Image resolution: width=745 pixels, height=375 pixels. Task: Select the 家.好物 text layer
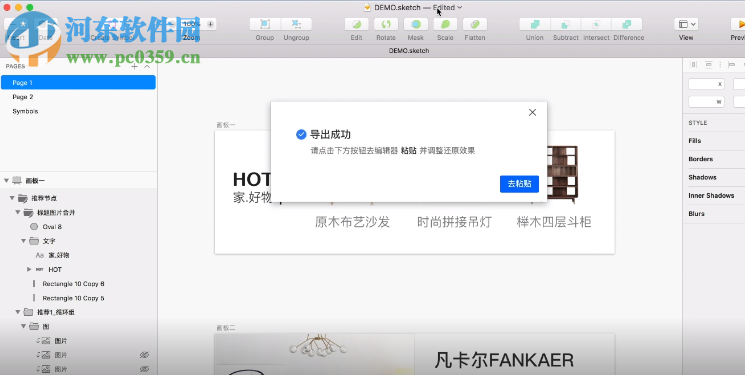click(59, 255)
